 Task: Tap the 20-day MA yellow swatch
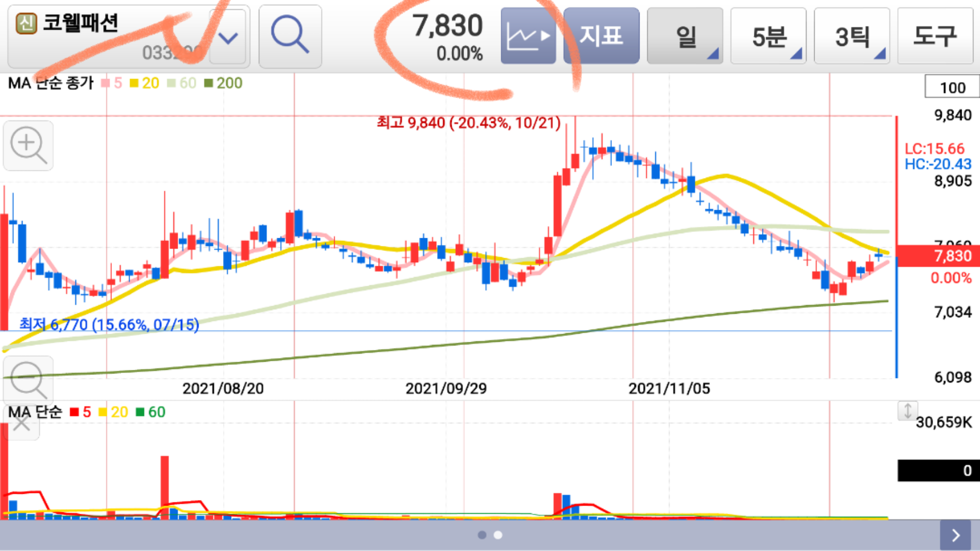134,83
